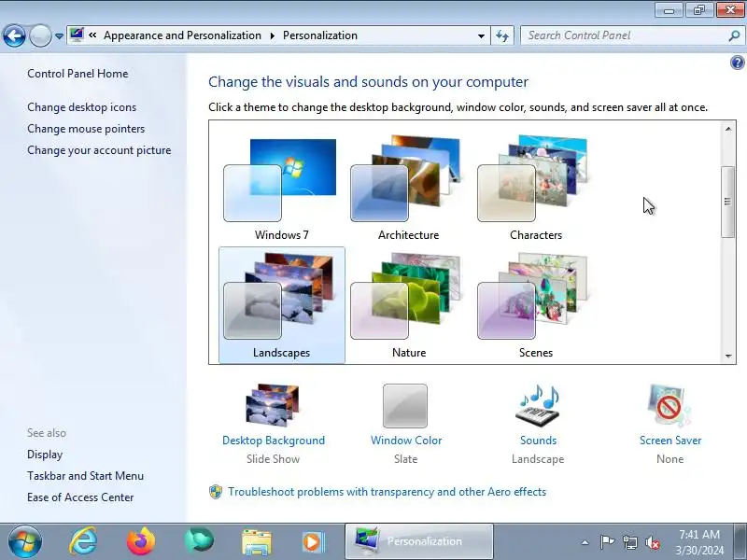Click the theme list scrollbar thumb
The width and height of the screenshot is (747, 560).
click(728, 202)
